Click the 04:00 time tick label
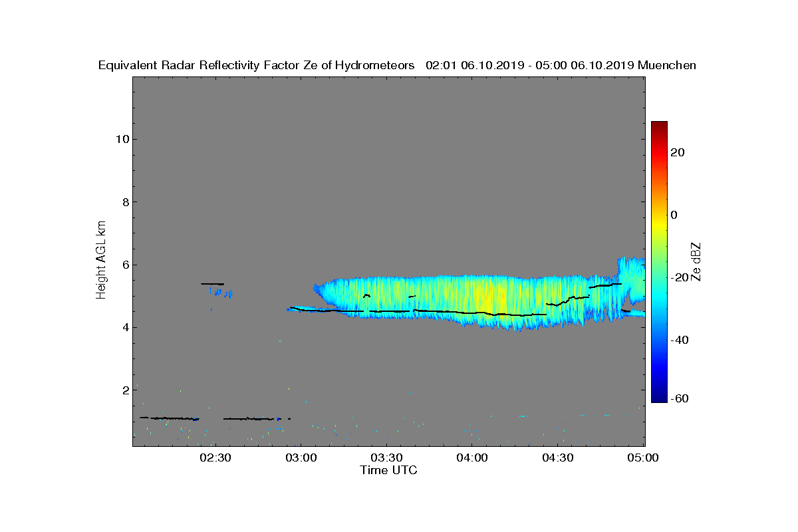Viewport: 798px width, 532px height. [x=472, y=458]
